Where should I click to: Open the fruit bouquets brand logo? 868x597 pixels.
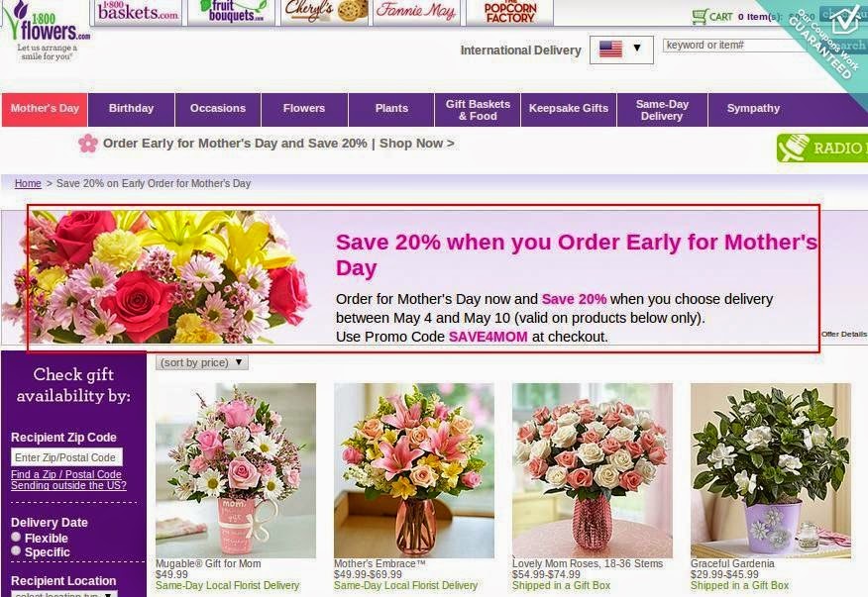(x=231, y=12)
